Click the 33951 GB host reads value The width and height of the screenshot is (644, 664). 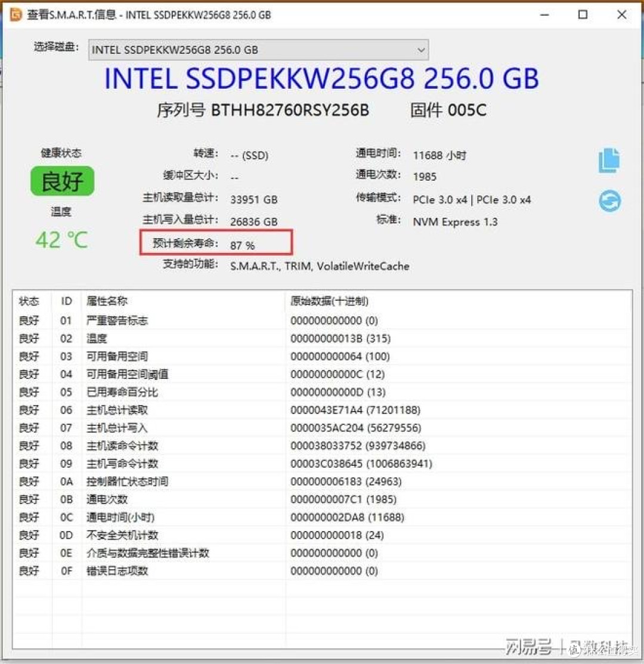click(254, 199)
